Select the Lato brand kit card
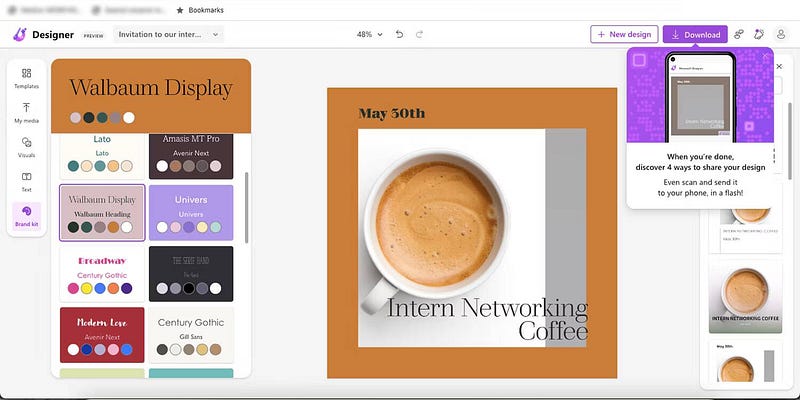 pos(102,156)
